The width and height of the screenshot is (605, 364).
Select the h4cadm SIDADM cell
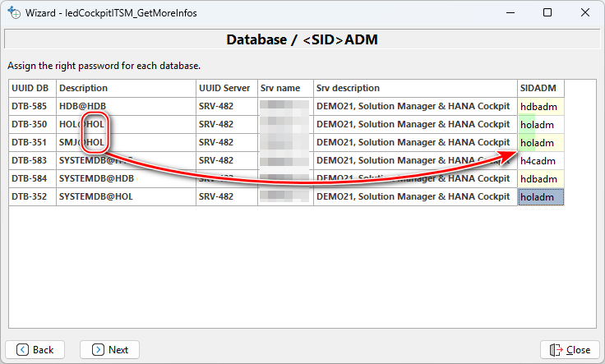tap(540, 160)
